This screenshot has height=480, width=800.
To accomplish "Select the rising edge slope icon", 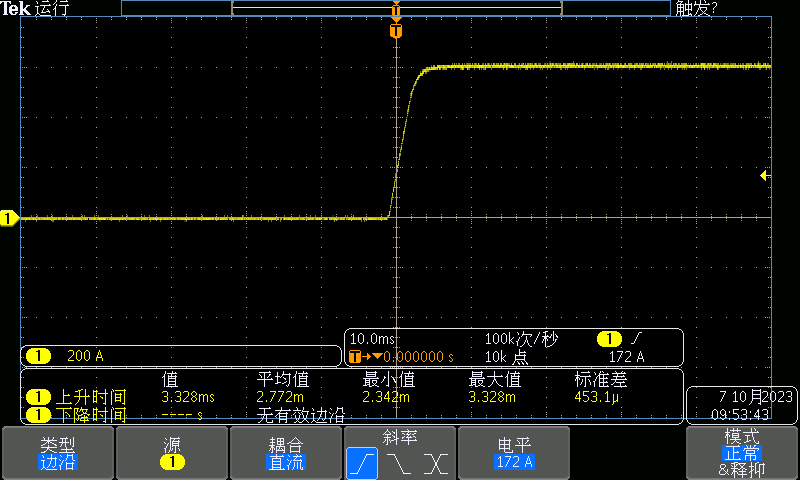I will tap(362, 463).
